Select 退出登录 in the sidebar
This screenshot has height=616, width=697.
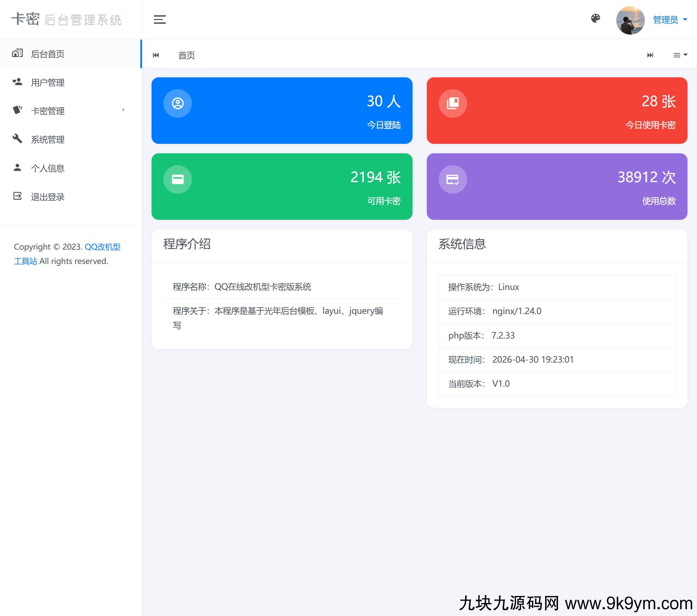point(71,197)
